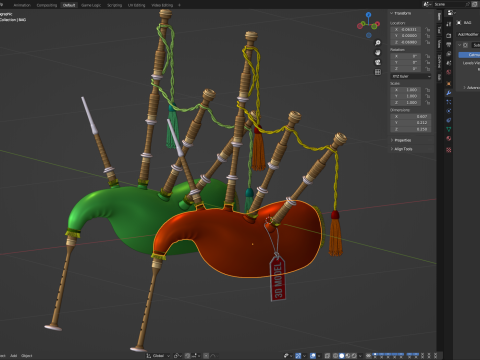The width and height of the screenshot is (480, 360).
Task: Open the Modifiers wrench tab icon
Action: (449, 93)
